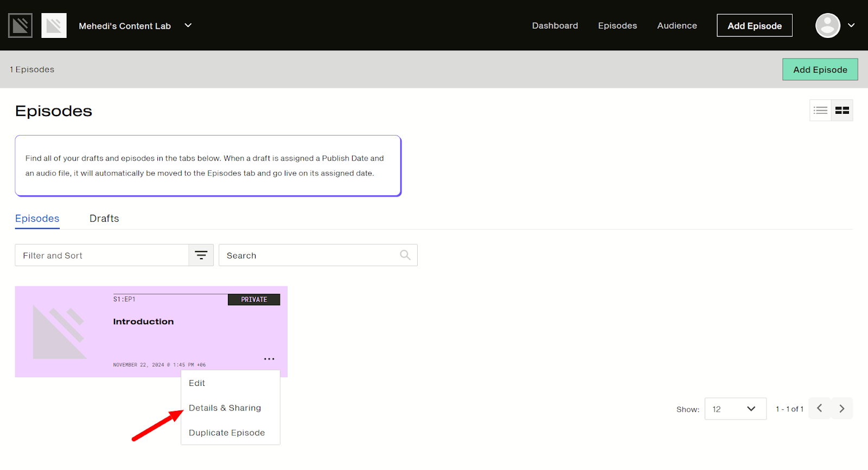
Task: Expand the account menu chevron next to avatar
Action: 851,25
